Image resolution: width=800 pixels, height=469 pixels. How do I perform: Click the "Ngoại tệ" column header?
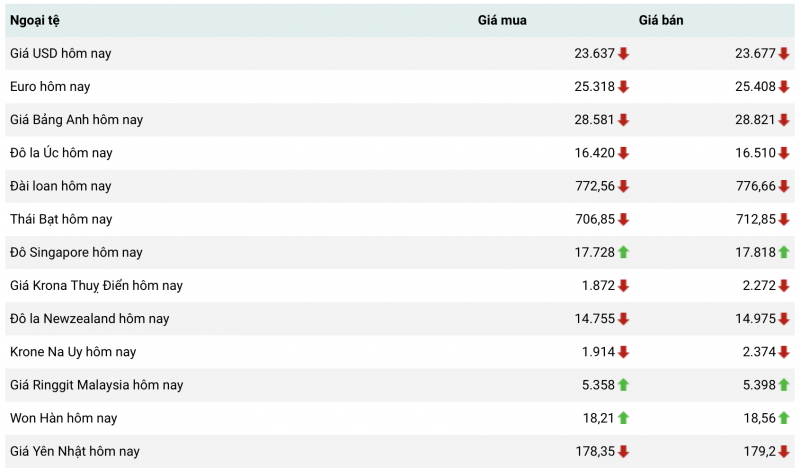point(36,20)
